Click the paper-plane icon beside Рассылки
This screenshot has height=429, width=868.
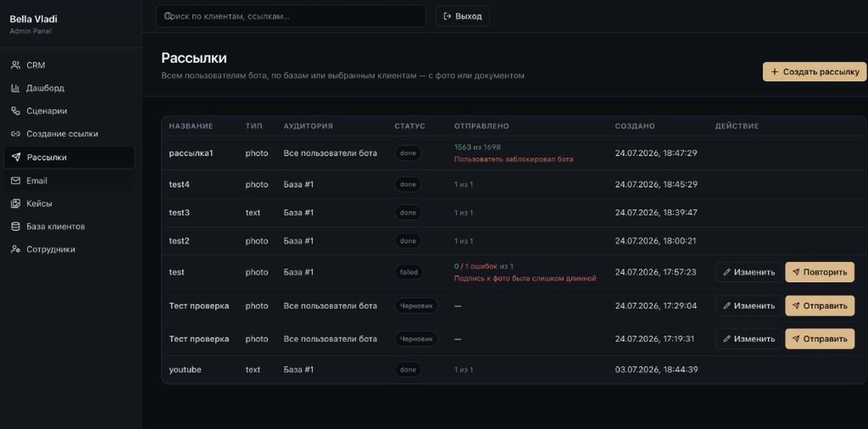point(16,157)
